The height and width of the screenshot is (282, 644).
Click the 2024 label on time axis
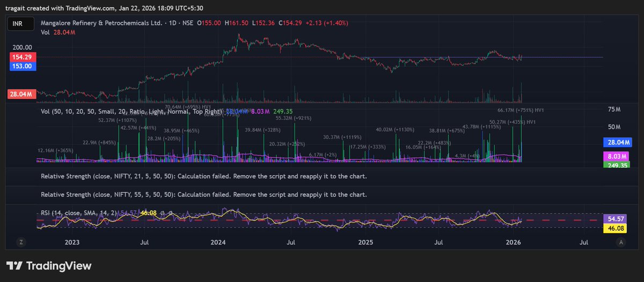click(218, 242)
